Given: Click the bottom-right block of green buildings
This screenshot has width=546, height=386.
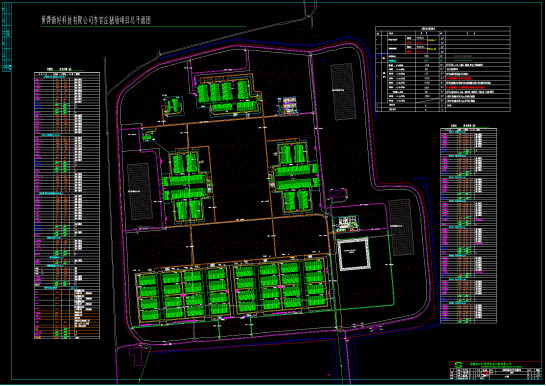Looking at the screenshot, I should coord(280,285).
